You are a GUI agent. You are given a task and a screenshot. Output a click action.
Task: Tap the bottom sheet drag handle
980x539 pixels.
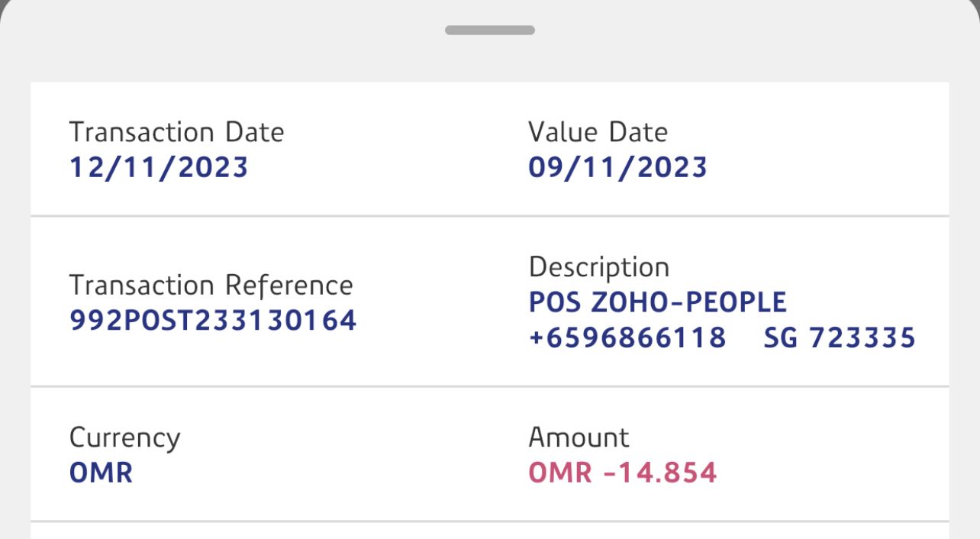[x=489, y=31]
